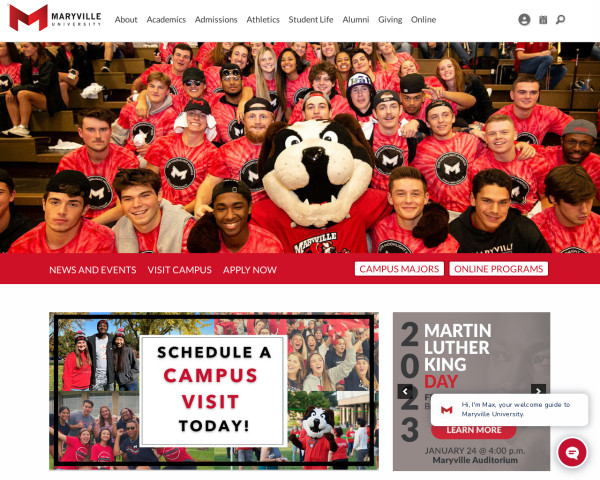Click the M icon in Max chat popup
Image resolution: width=600 pixels, height=480 pixels.
(447, 410)
